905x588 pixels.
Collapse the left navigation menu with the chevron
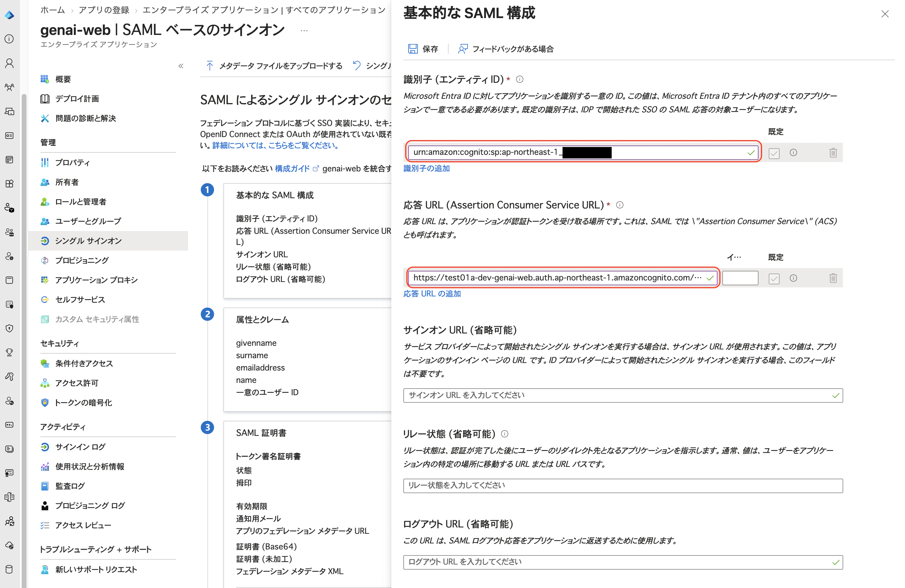[181, 66]
